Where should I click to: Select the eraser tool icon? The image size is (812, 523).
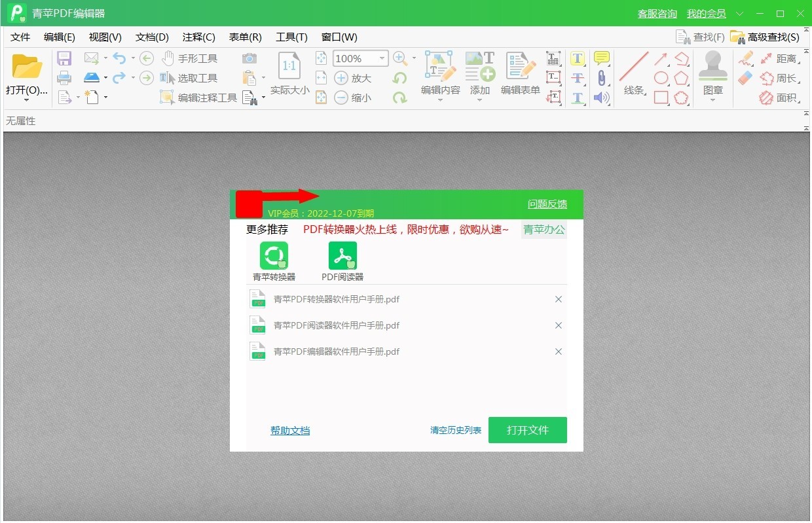(x=746, y=79)
